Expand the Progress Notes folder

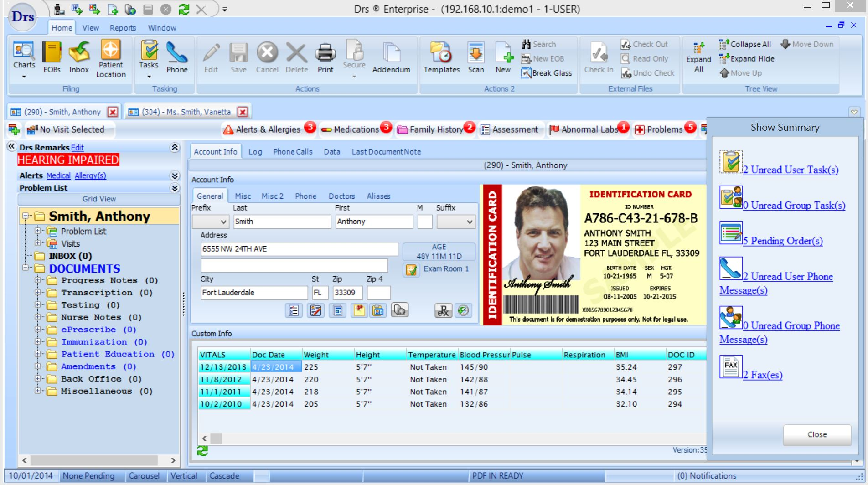pos(38,280)
